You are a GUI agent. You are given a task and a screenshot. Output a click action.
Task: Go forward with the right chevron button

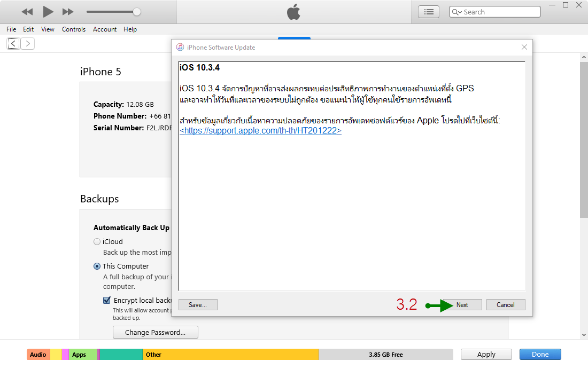coord(28,43)
